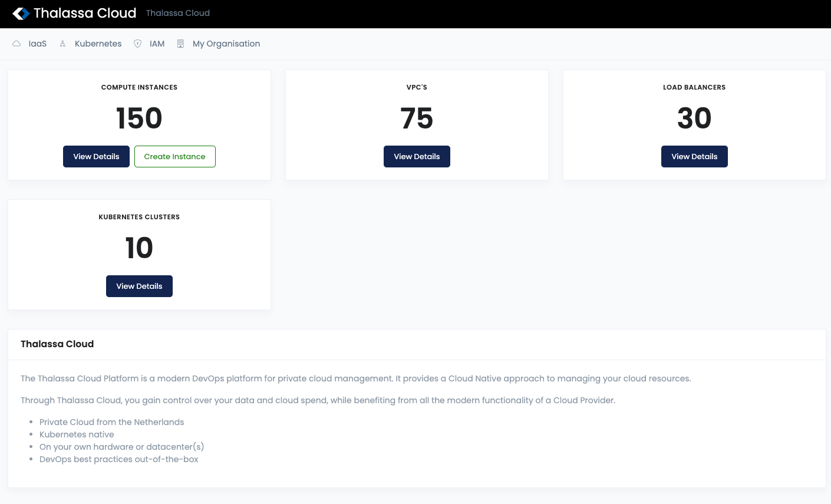Click the Load Balancers count 30
The image size is (831, 504).
(x=694, y=118)
